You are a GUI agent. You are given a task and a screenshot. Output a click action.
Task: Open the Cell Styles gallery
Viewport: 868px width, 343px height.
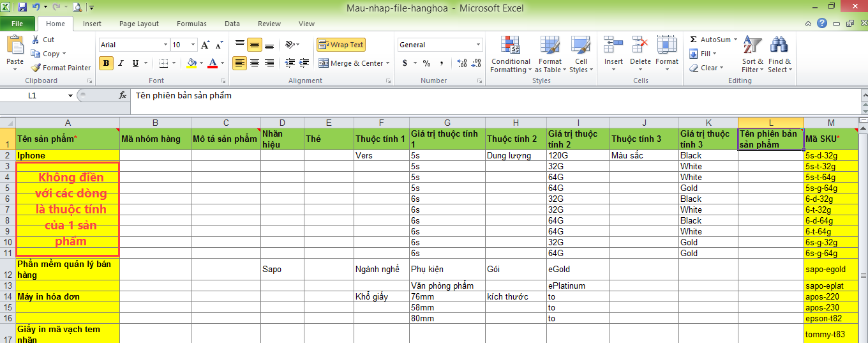coord(581,55)
